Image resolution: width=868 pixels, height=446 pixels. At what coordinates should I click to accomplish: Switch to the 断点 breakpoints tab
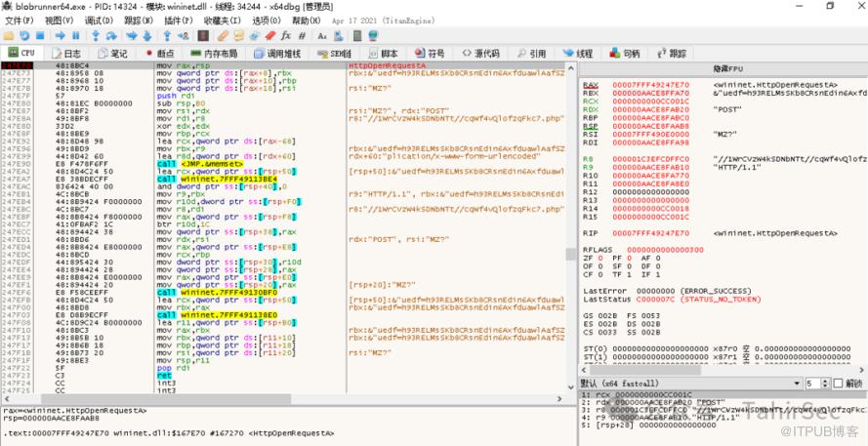coord(160,53)
